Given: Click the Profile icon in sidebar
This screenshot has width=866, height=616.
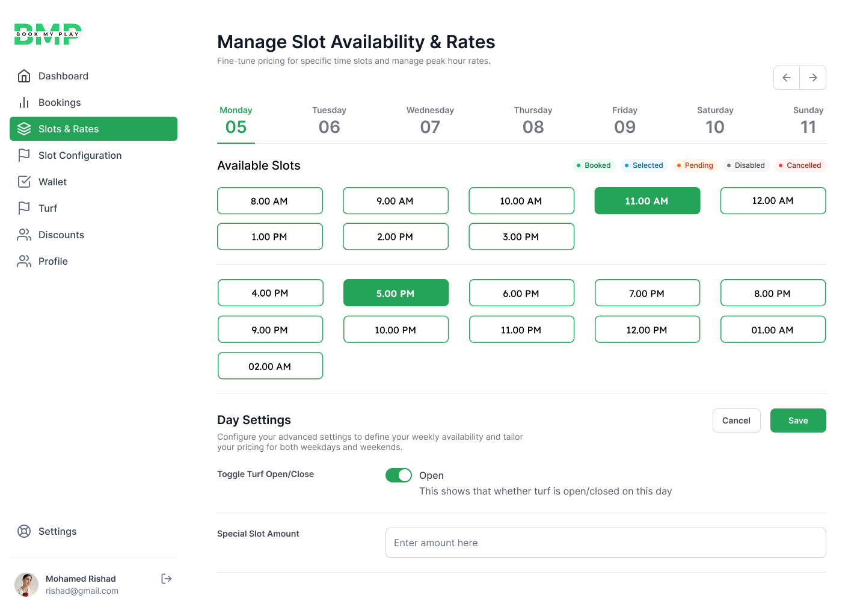Looking at the screenshot, I should click(24, 261).
